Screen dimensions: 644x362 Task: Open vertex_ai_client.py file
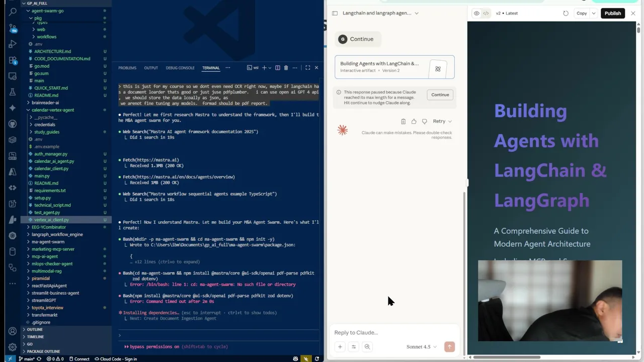51,220
